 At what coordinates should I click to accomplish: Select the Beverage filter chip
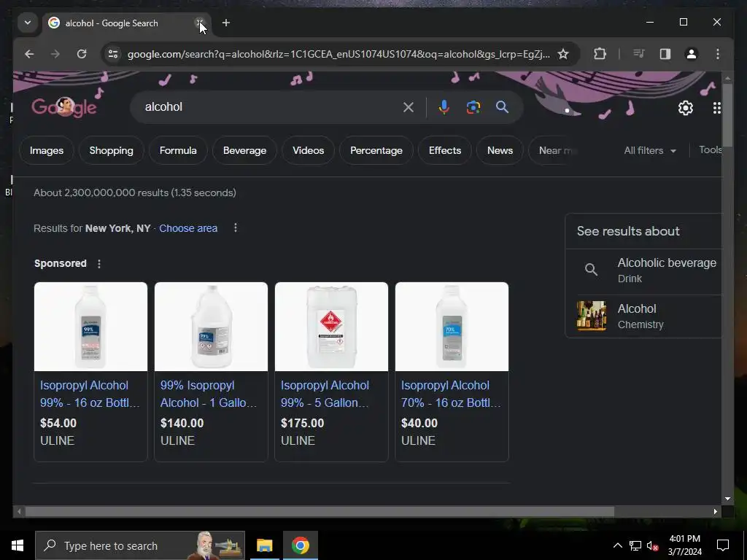pos(245,150)
